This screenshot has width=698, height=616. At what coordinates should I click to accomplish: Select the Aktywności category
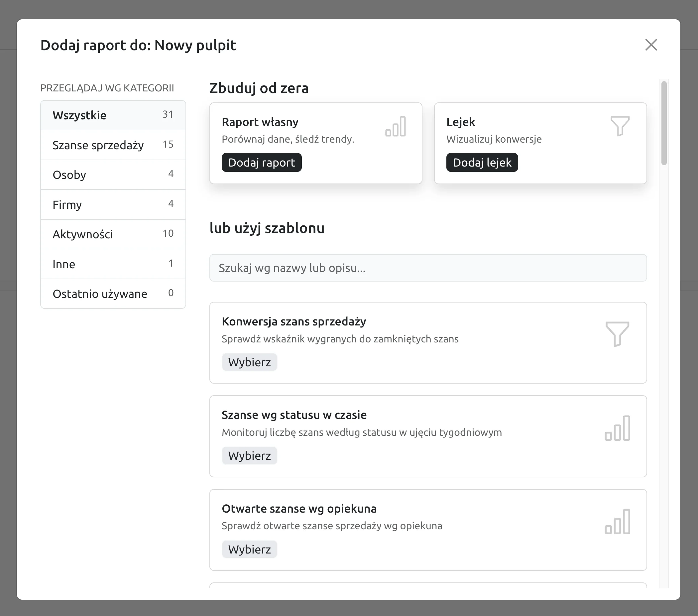point(113,234)
